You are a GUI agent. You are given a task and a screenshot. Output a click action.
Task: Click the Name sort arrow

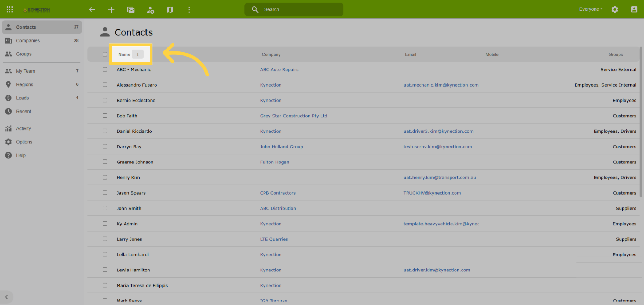[x=138, y=54]
